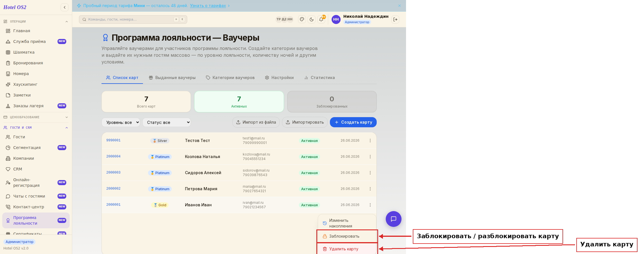
Task: Collapse sidebar with the chevron button
Action: (65, 7)
